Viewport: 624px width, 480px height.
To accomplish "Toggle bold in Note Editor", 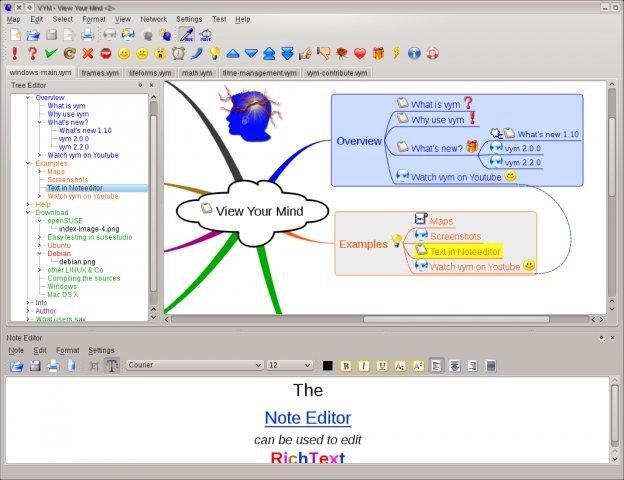I will click(x=346, y=366).
